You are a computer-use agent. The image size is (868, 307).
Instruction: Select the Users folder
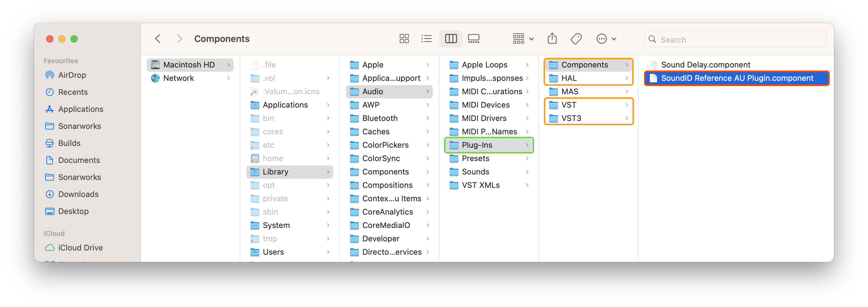[290, 252]
